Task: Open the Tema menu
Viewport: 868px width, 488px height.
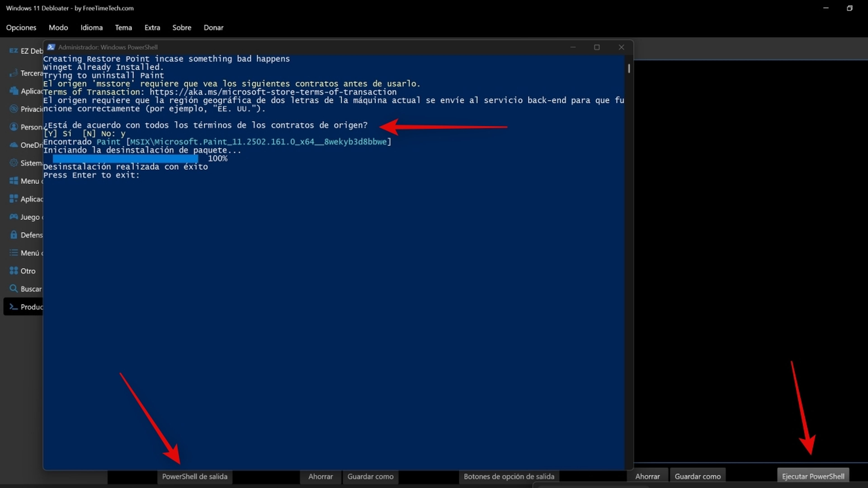Action: [123, 28]
